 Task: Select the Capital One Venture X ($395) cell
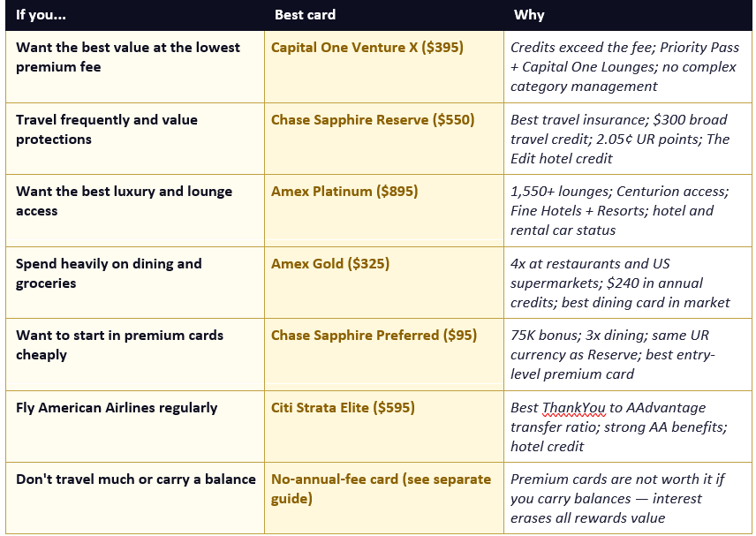pyautogui.click(x=384, y=66)
